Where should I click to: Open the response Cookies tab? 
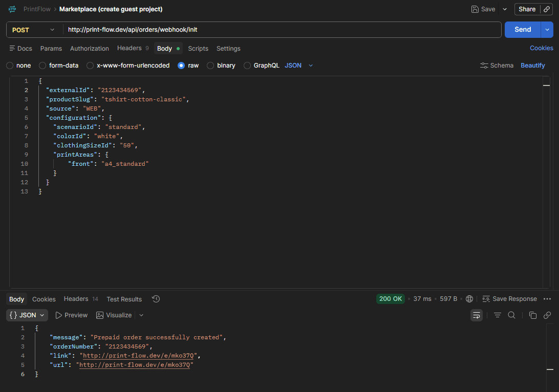point(44,299)
